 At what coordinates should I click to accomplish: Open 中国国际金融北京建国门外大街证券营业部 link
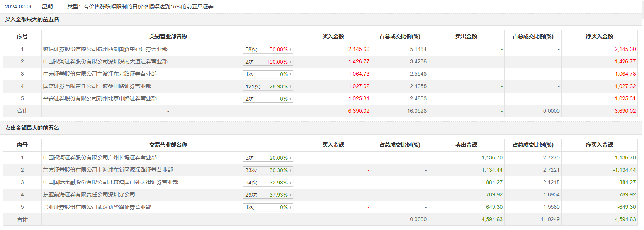(x=110, y=182)
